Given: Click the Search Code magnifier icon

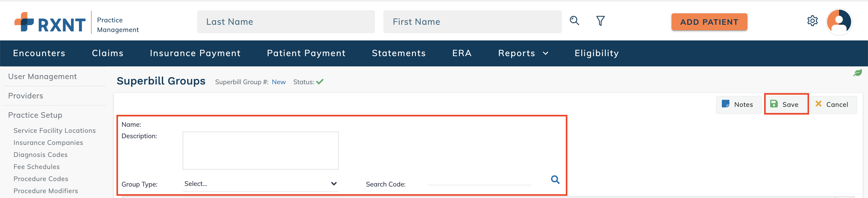Looking at the screenshot, I should pos(555,180).
